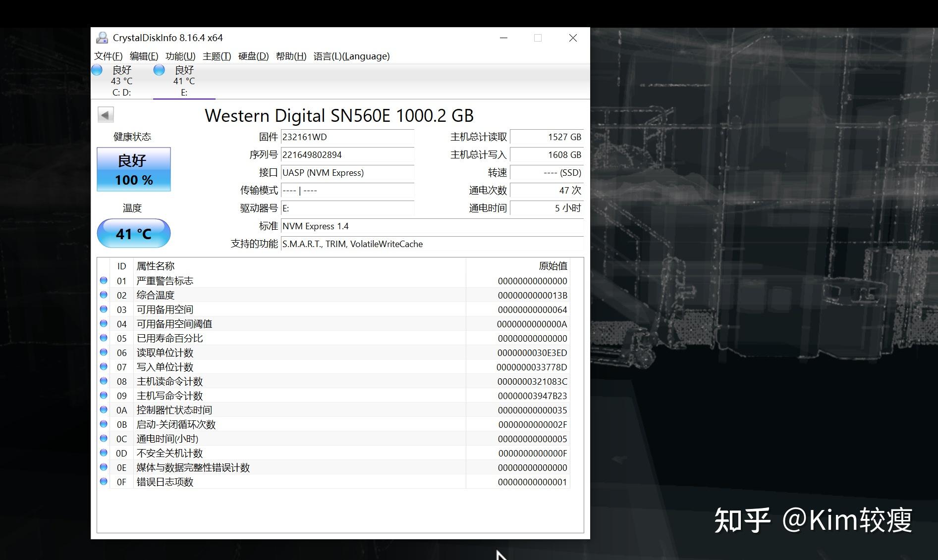Click raw value 0000000000002F

533,424
